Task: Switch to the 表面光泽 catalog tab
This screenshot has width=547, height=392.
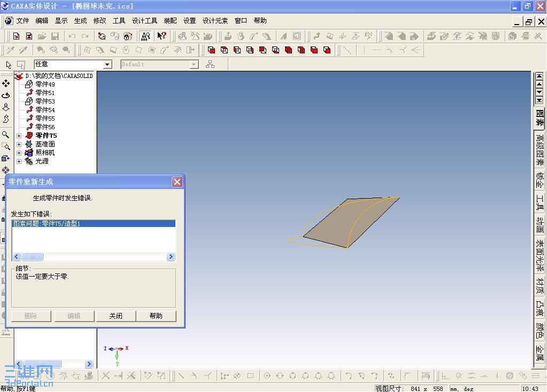Action: (x=540, y=255)
